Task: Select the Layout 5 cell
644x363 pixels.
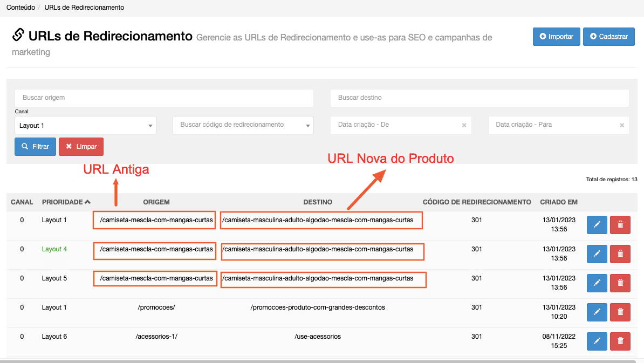Action: [x=54, y=278]
